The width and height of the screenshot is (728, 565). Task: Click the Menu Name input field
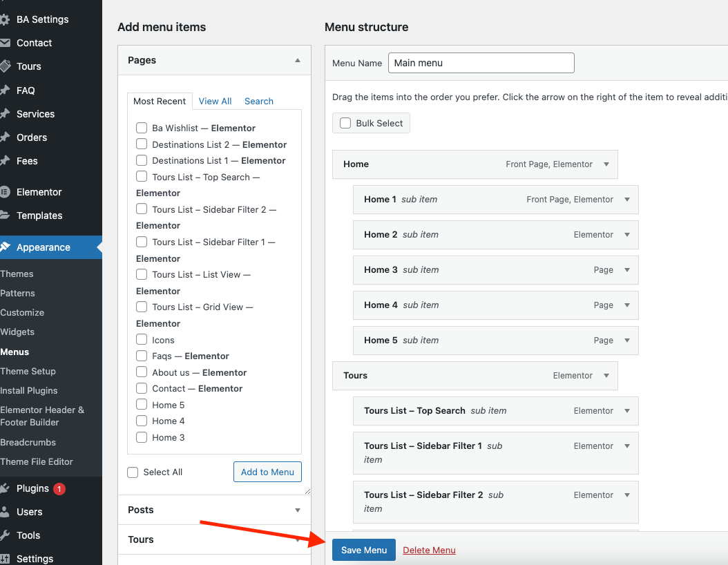tap(481, 63)
